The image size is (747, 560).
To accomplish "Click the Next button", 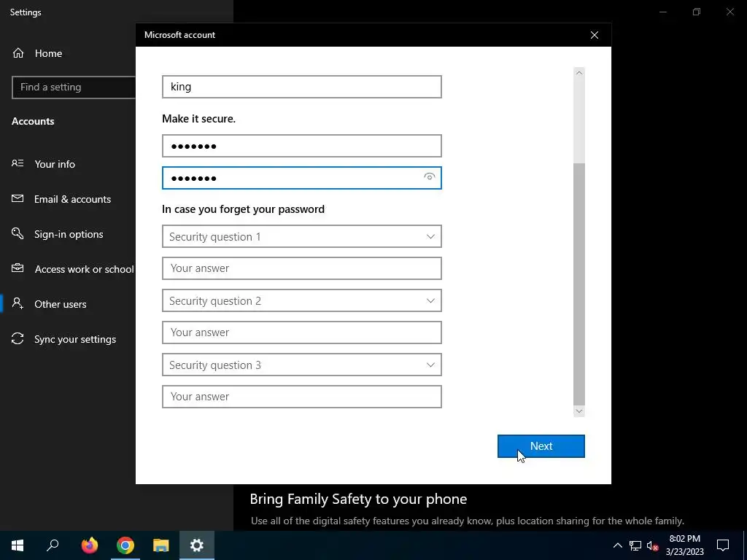I will click(541, 446).
